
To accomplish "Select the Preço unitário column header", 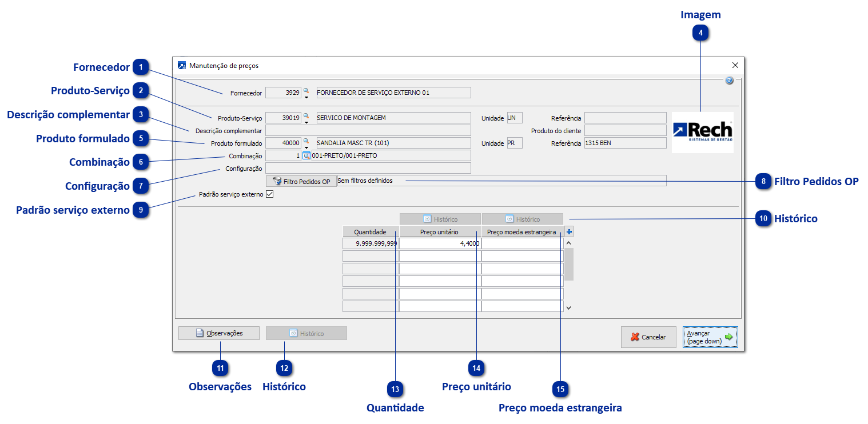I will [440, 231].
